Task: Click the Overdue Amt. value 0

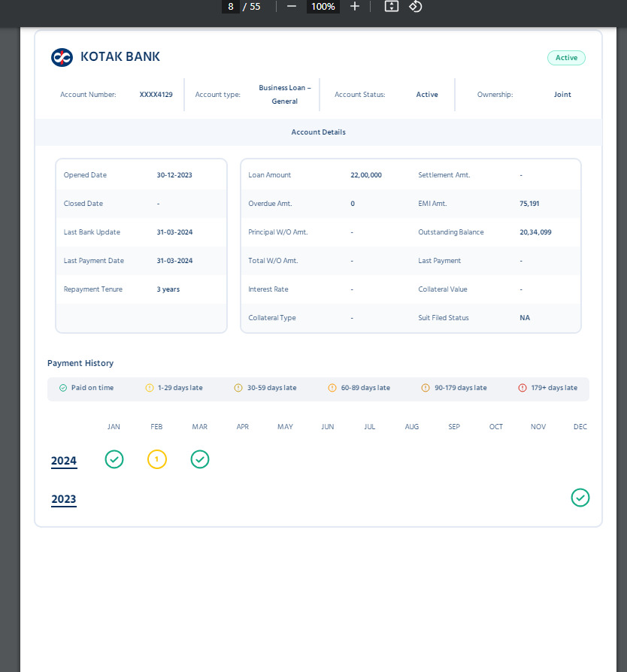Action: coord(353,204)
